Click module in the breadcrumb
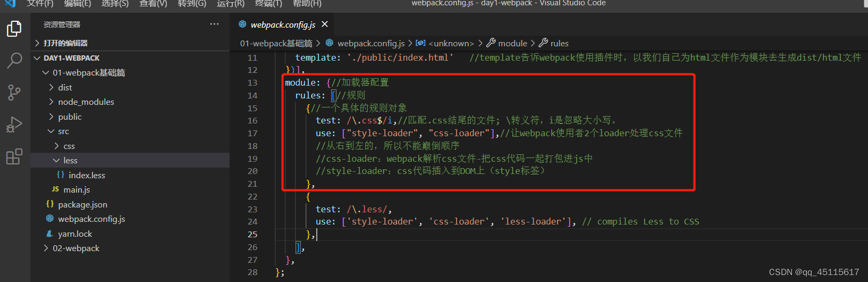 point(512,43)
